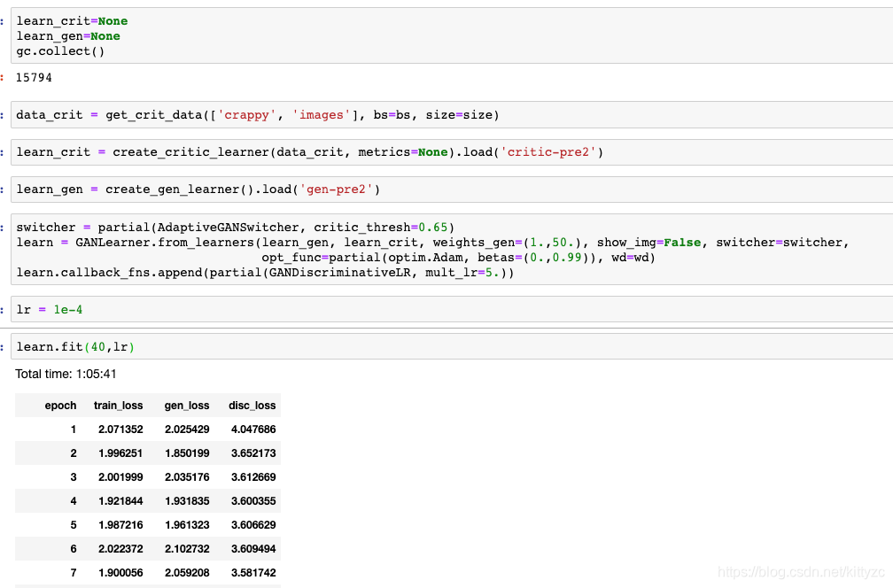Click train_loss value 1.921844
Screen dimensions: 893x588
click(120, 501)
